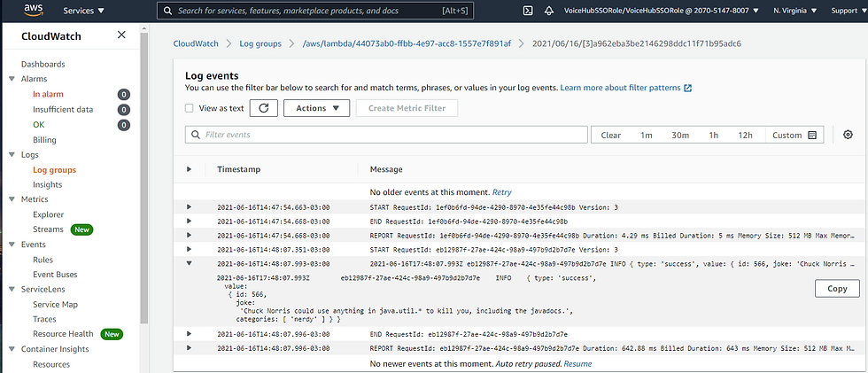Click the Create Metric Filter button
The height and width of the screenshot is (373, 868).
[x=407, y=108]
